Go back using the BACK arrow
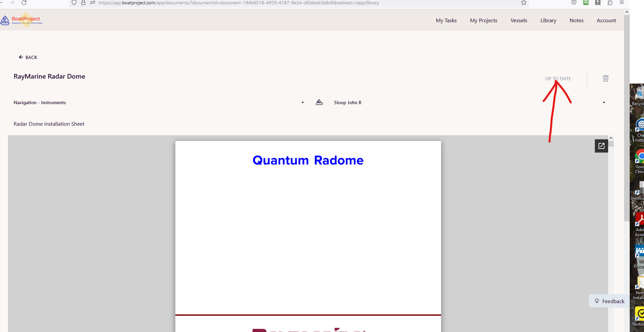 28,57
